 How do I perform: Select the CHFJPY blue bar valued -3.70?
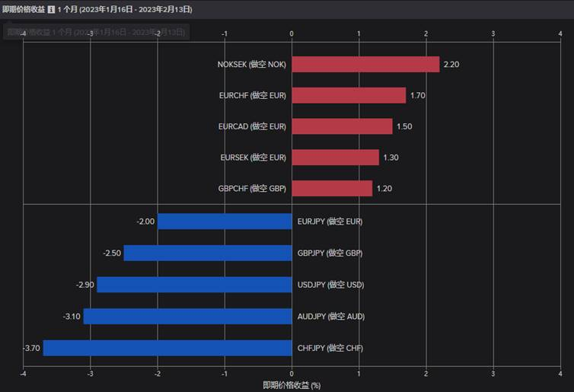[x=167, y=348]
